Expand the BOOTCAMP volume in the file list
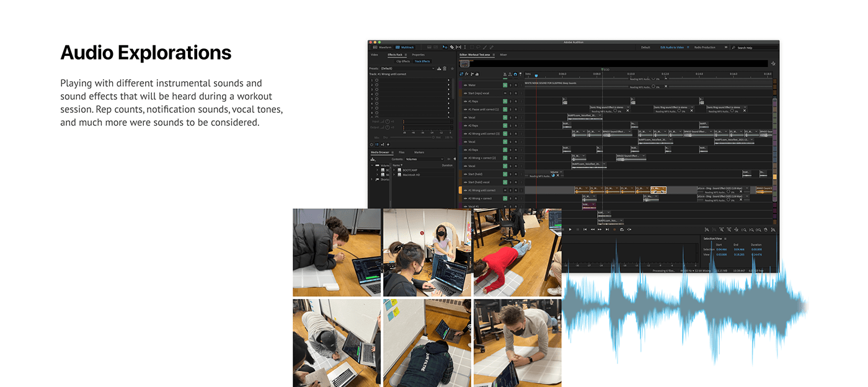 coord(394,169)
